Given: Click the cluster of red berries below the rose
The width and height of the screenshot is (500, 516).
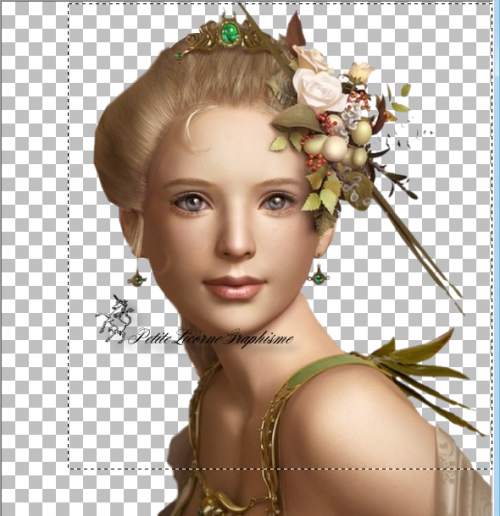Looking at the screenshot, I should tap(326, 119).
